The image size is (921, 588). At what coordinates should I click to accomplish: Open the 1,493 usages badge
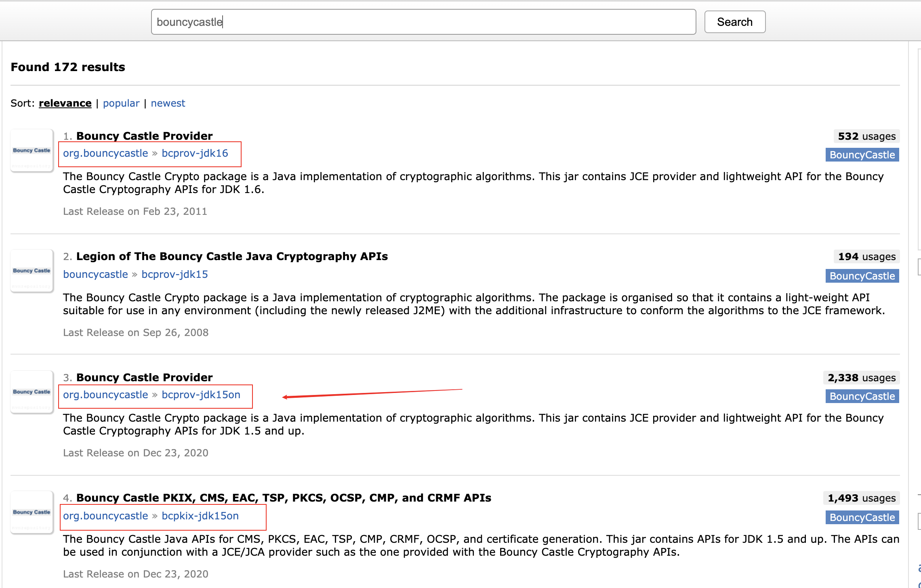click(x=861, y=498)
